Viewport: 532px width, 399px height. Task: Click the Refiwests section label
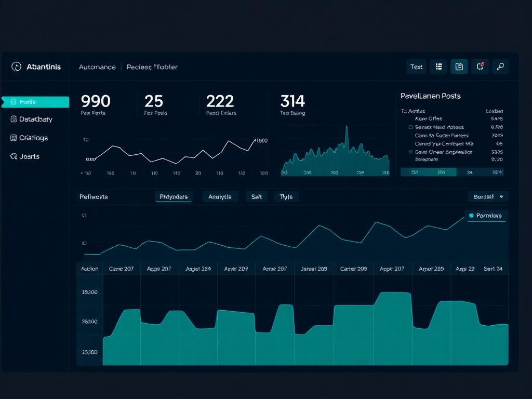pyautogui.click(x=94, y=197)
